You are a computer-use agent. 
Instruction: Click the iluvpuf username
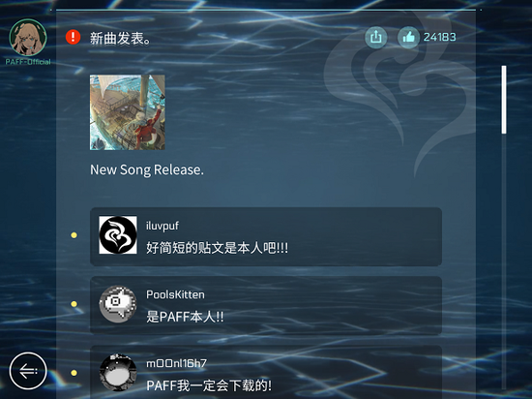point(163,226)
